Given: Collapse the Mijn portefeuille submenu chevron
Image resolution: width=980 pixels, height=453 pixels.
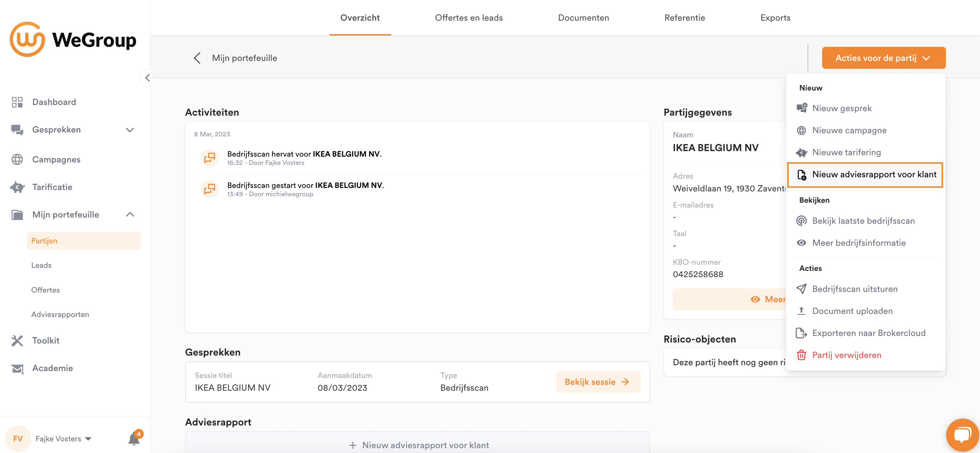Looking at the screenshot, I should pos(130,214).
